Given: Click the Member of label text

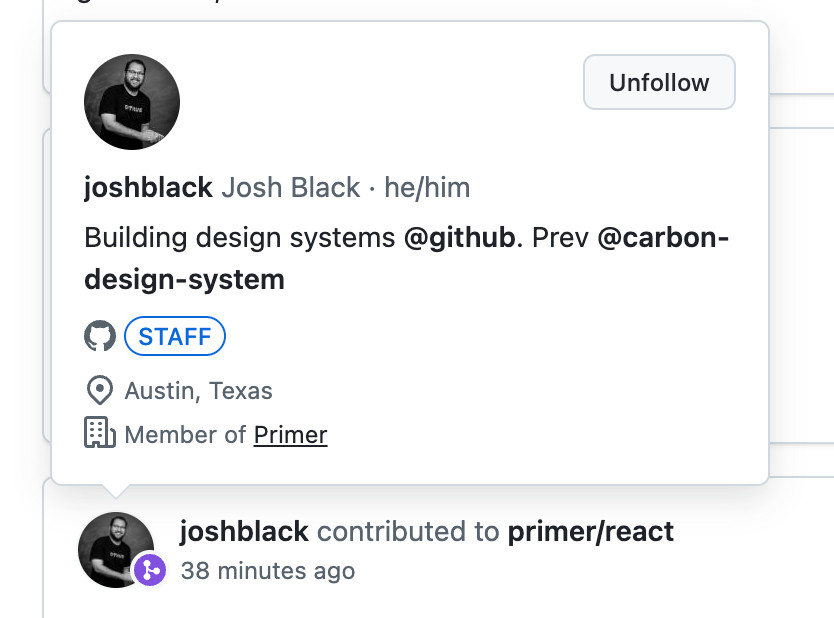Looking at the screenshot, I should pyautogui.click(x=186, y=435).
